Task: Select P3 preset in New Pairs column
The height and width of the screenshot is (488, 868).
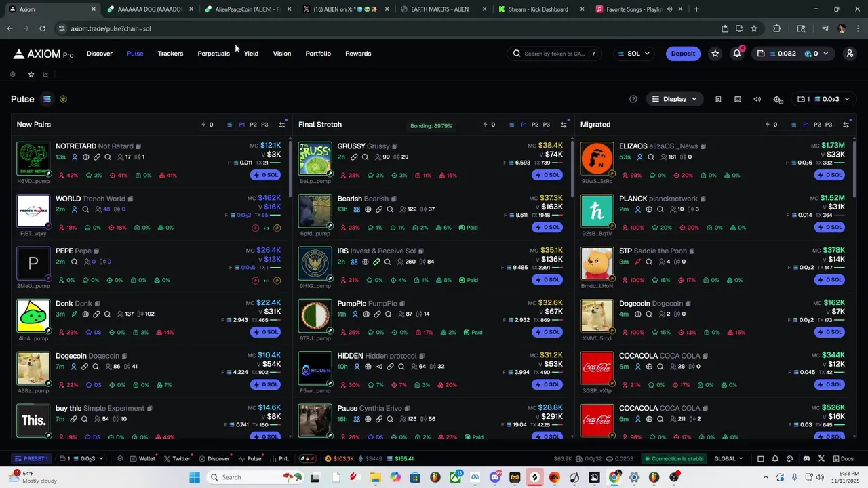Action: point(264,125)
